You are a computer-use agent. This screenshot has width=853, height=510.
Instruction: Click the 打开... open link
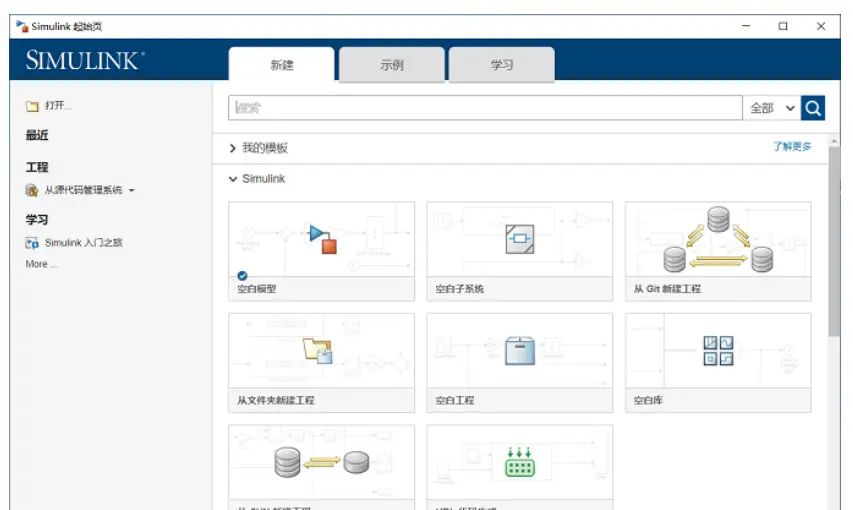[58, 106]
